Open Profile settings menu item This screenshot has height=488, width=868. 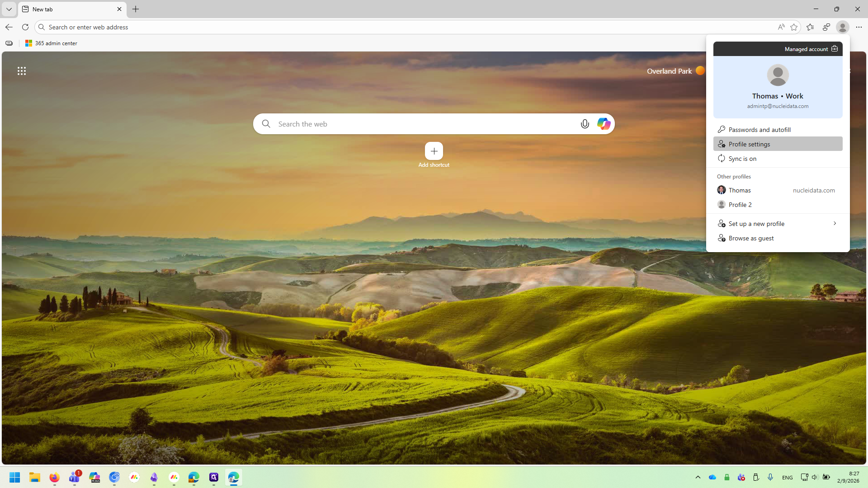[778, 144]
